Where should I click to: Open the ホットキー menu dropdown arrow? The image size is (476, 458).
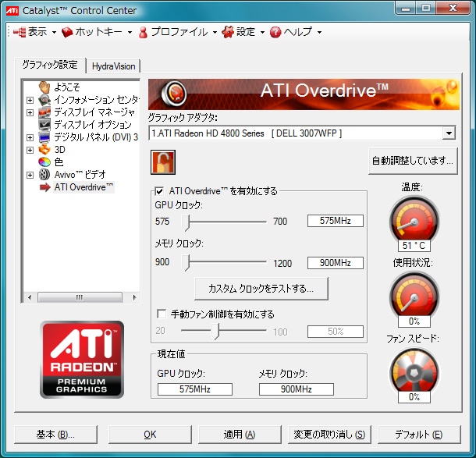click(130, 32)
